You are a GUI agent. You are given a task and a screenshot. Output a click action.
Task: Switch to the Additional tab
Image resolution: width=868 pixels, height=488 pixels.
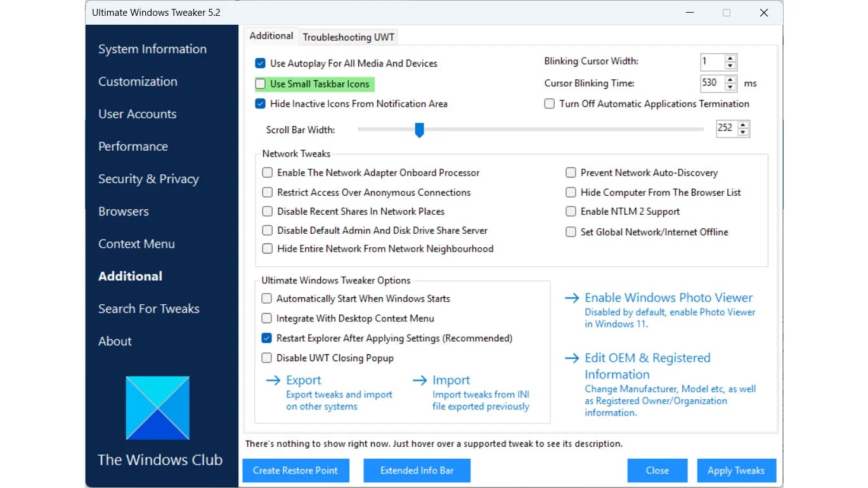tap(271, 36)
